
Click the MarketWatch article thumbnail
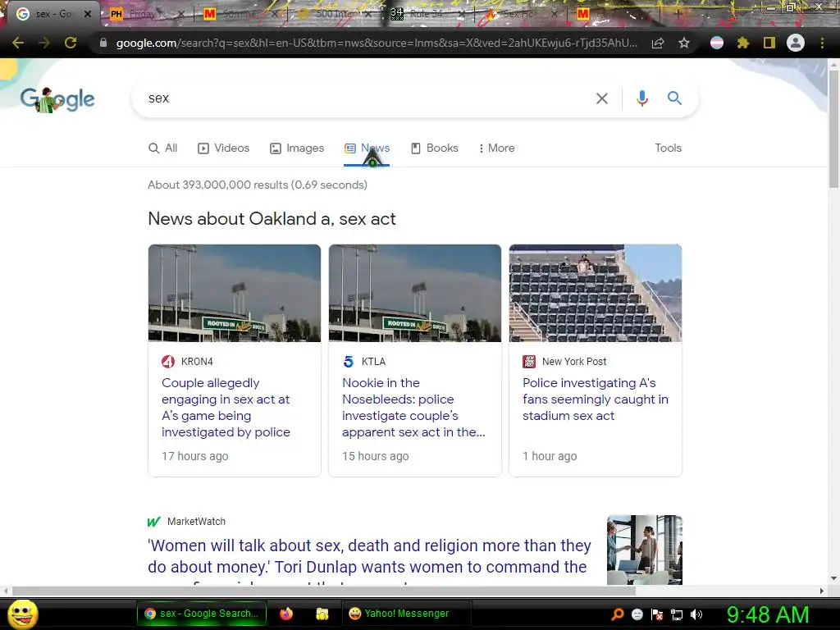point(645,550)
